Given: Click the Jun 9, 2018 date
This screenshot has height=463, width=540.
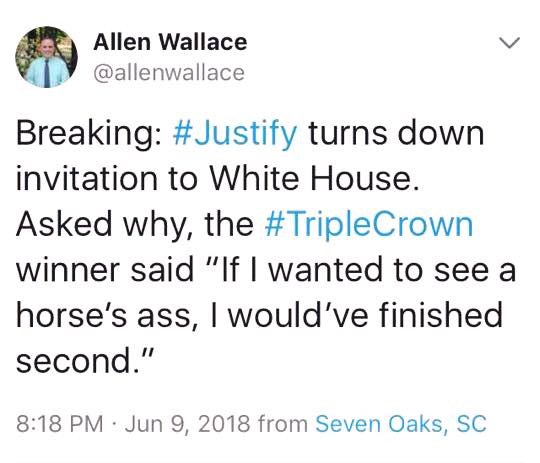Looking at the screenshot, I should [x=188, y=423].
